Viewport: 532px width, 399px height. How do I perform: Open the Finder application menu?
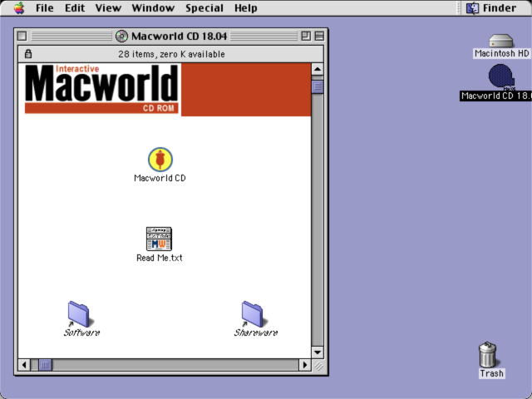tap(491, 7)
